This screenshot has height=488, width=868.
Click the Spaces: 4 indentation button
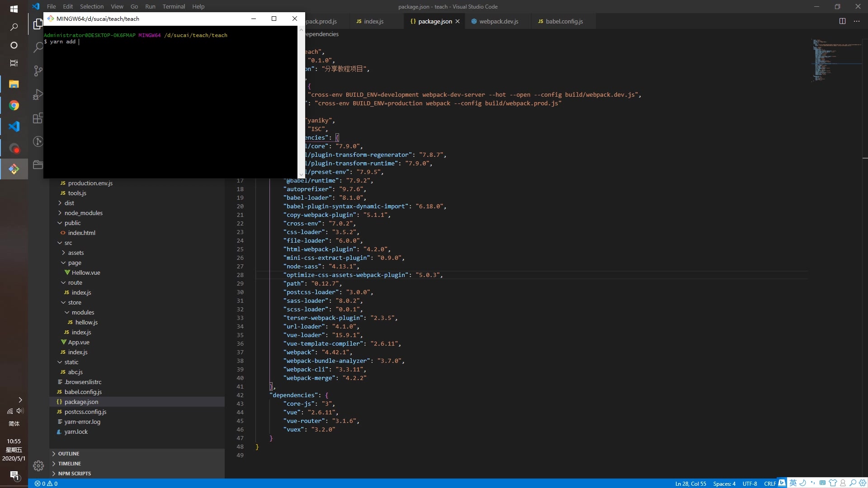(724, 483)
